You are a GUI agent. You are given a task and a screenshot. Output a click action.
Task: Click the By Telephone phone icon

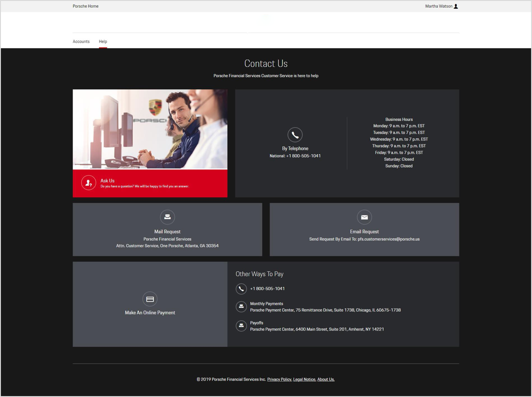pyautogui.click(x=295, y=135)
